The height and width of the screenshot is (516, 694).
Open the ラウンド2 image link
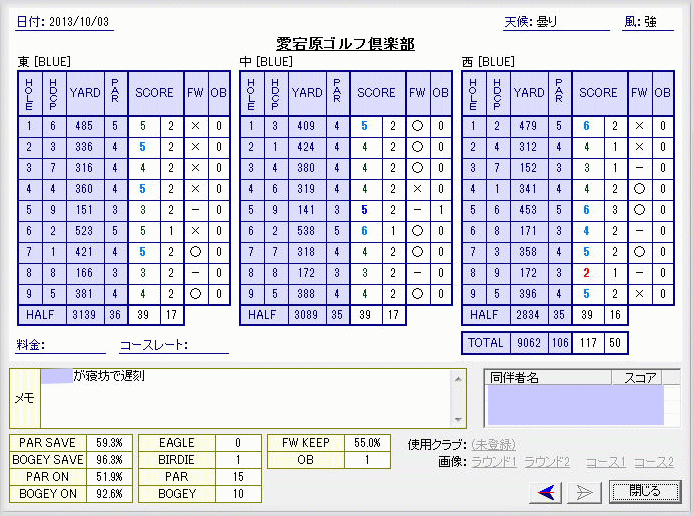point(547,462)
